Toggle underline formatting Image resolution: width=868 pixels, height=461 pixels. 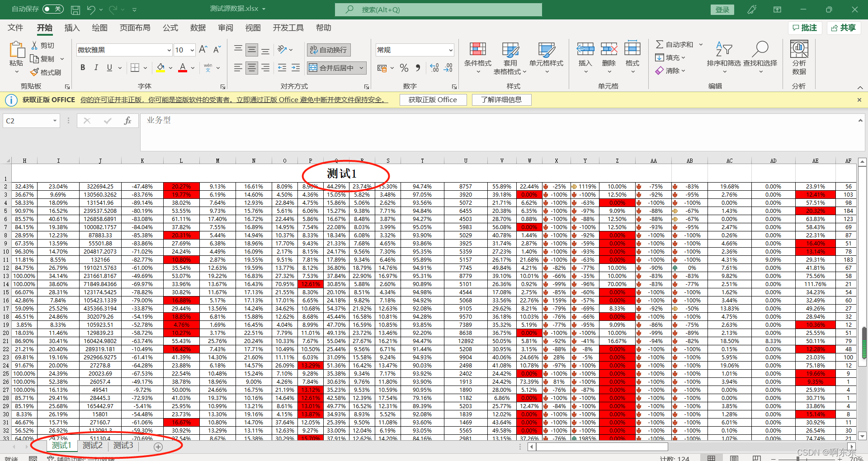[109, 68]
